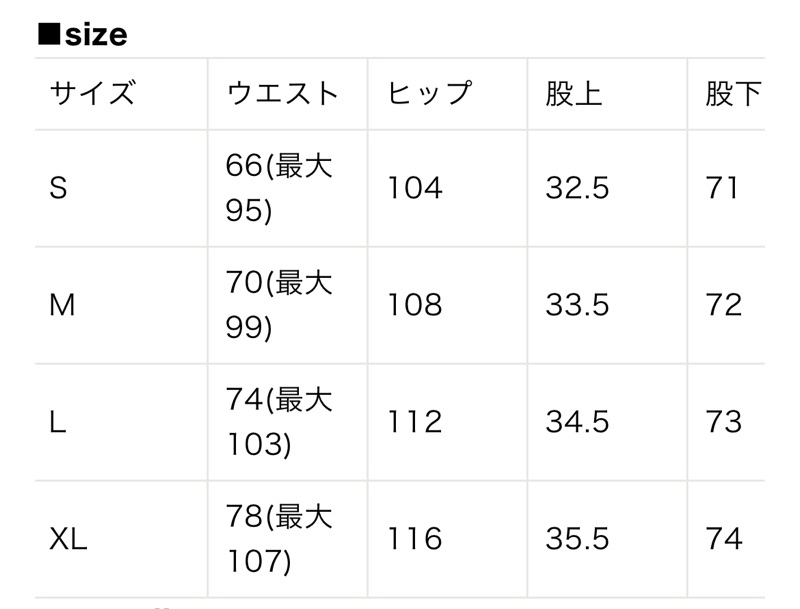Select the 股上 column header
The width and height of the screenshot is (800, 609).
[x=574, y=93]
